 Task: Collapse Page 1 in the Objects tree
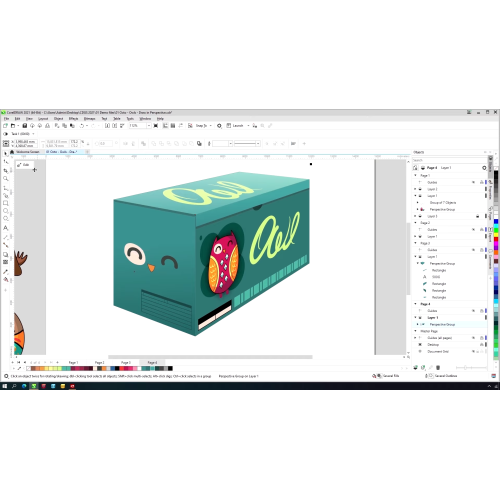[415, 175]
